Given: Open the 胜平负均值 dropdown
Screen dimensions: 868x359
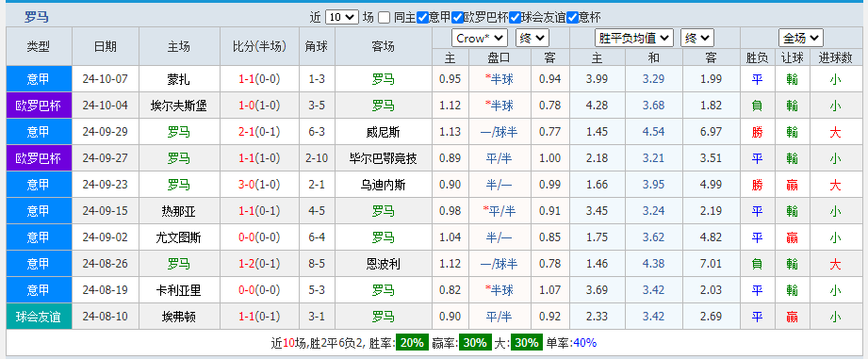Looking at the screenshot, I should [x=634, y=39].
